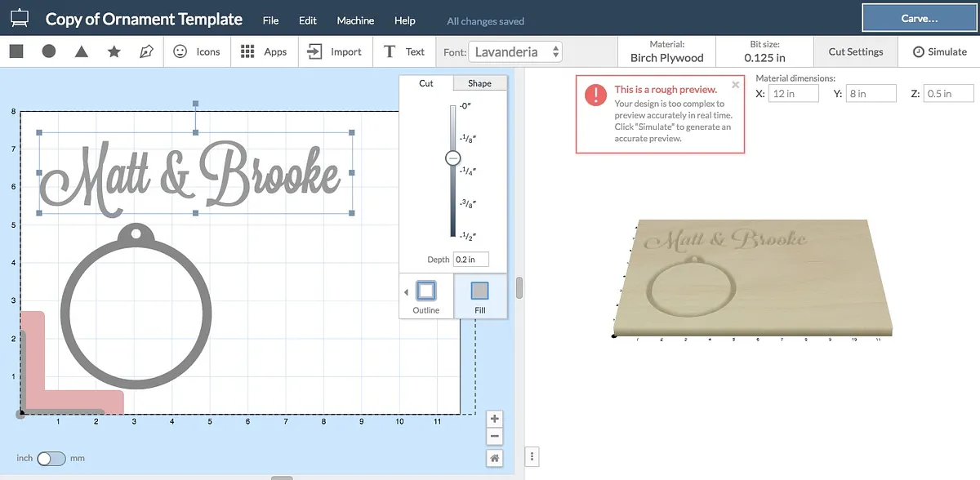
Task: Choose the Fill cut type
Action: [x=480, y=296]
